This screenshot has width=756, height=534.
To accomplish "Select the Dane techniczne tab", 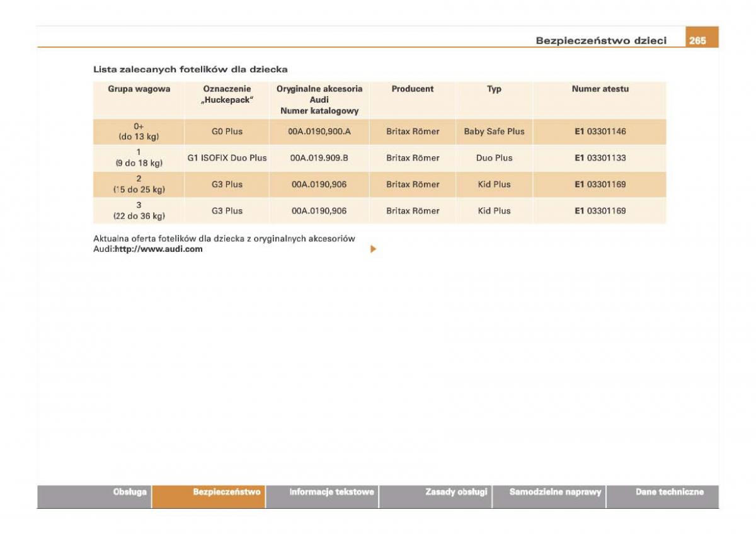I will (663, 496).
